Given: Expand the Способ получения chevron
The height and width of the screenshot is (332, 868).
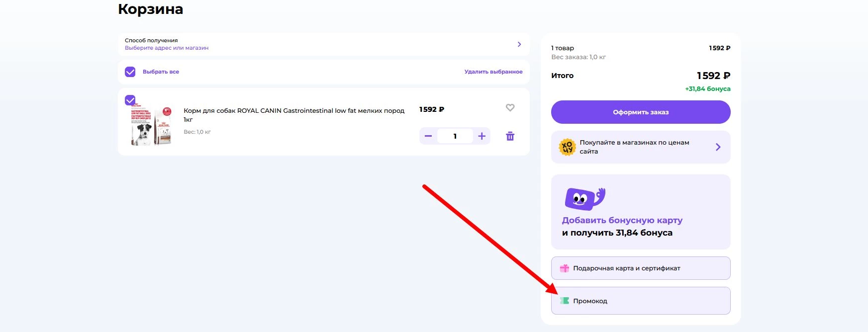Looking at the screenshot, I should (519, 44).
